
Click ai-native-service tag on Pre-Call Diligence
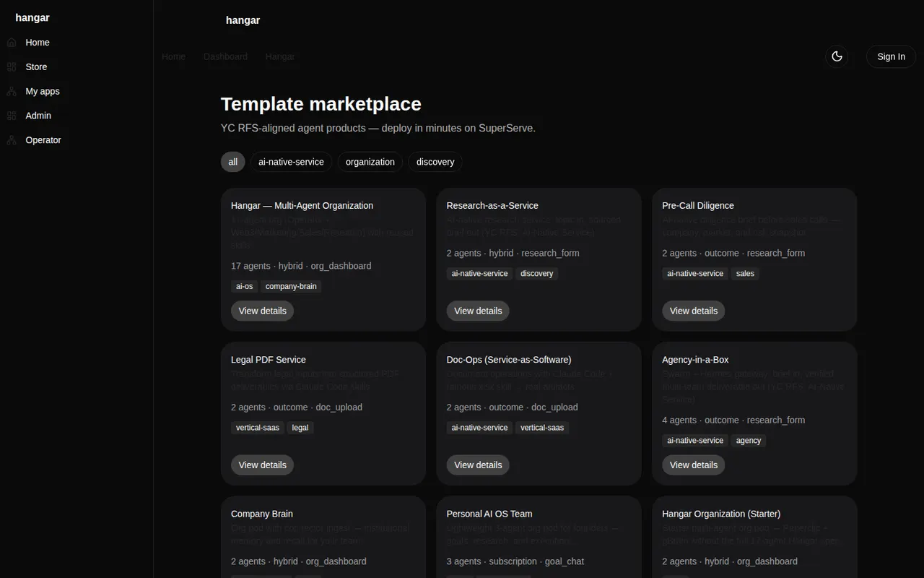[695, 273]
